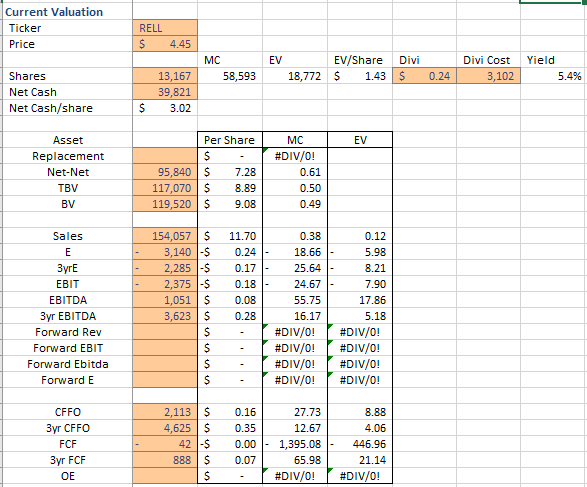The image size is (587, 487).
Task: Click the TBV per share value 8.89
Action: 230,188
